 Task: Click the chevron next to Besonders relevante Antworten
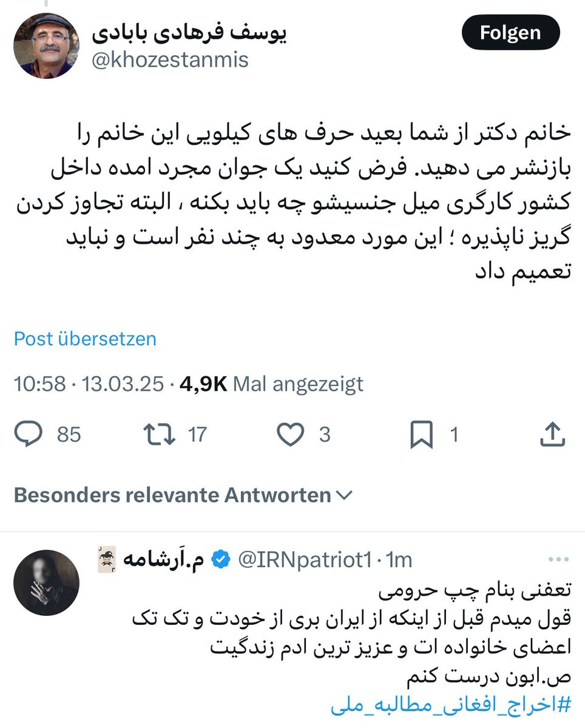(x=343, y=496)
